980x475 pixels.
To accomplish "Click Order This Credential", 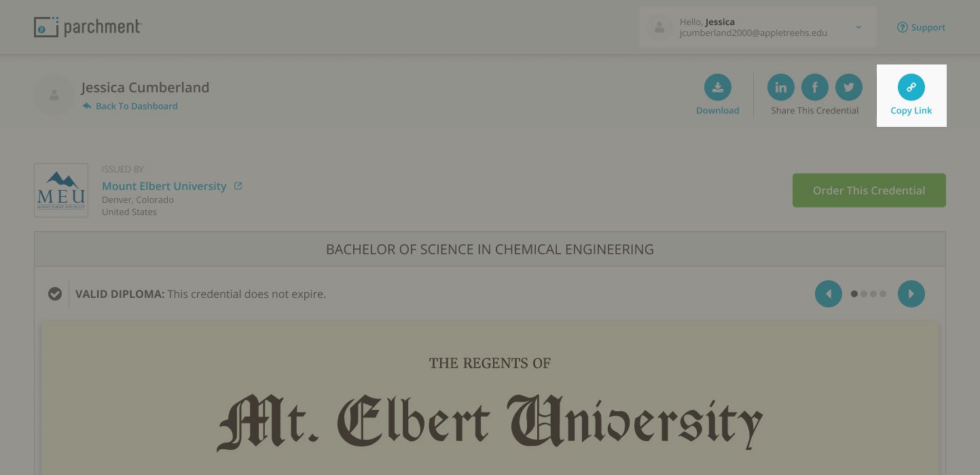I will point(869,190).
